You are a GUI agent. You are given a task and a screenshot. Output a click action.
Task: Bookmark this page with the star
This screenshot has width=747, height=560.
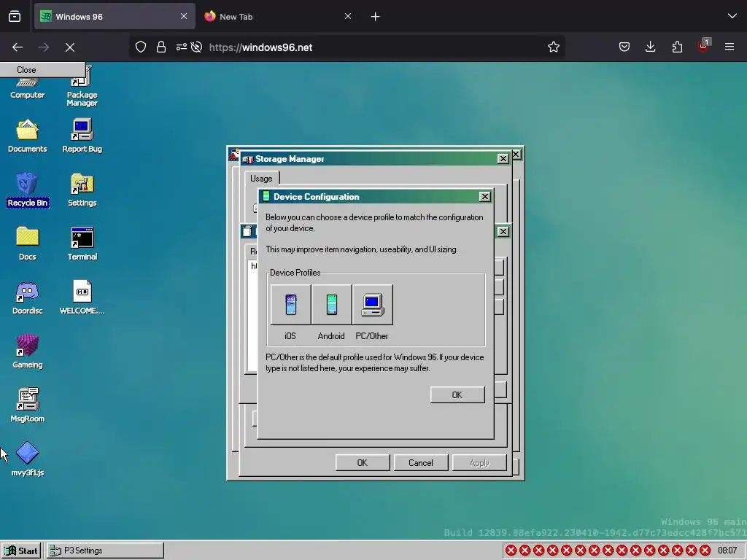coord(553,47)
